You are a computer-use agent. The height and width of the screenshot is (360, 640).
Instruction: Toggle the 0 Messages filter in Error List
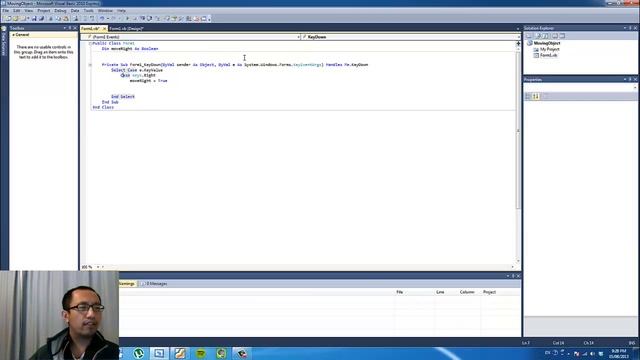click(154, 284)
